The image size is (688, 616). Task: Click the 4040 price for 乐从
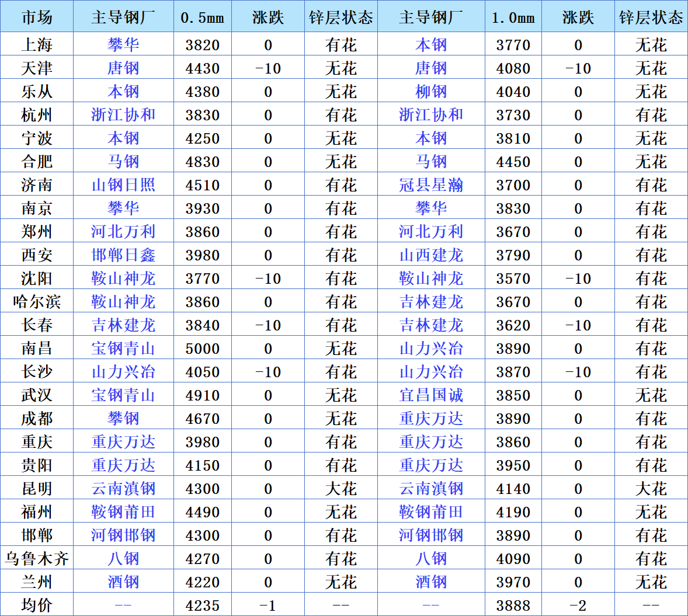(513, 91)
